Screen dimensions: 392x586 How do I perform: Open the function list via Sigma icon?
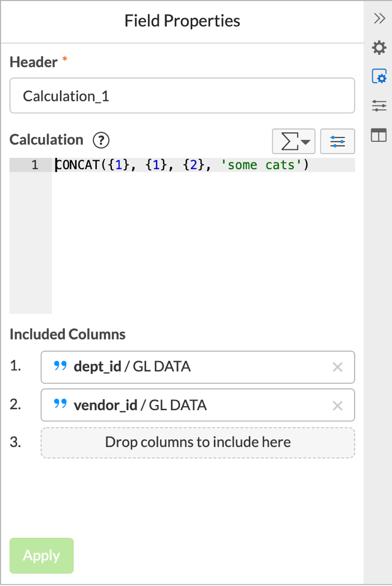coord(289,141)
